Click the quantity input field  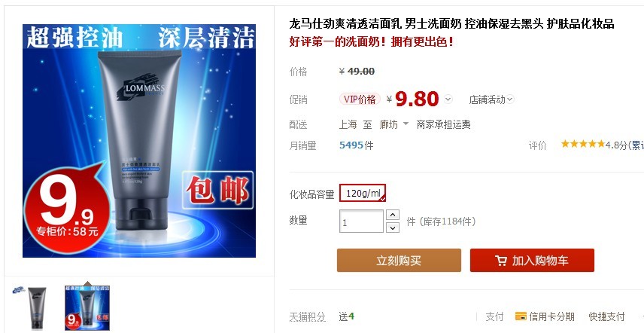pos(361,221)
